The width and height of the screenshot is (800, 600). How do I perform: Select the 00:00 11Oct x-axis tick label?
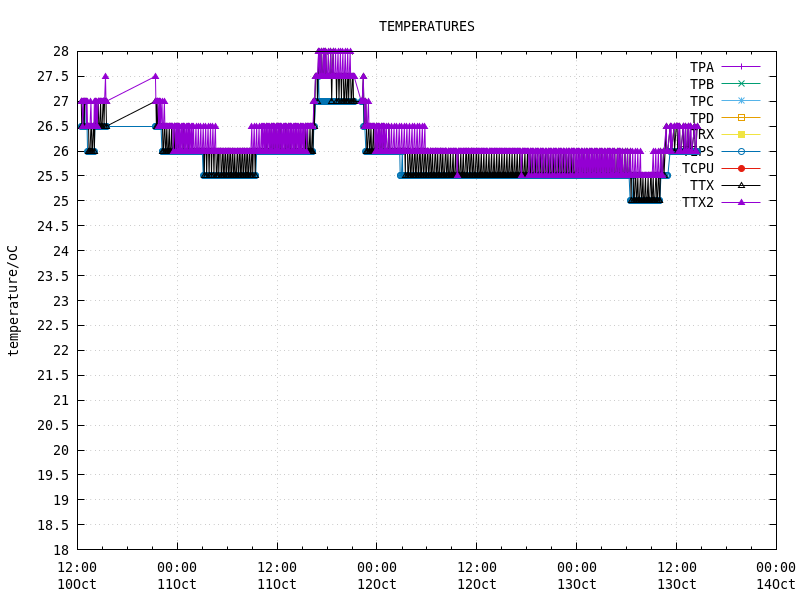click(x=177, y=576)
